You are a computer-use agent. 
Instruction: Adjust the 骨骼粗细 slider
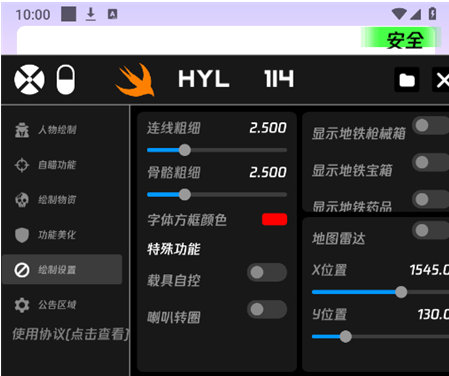tap(217, 195)
